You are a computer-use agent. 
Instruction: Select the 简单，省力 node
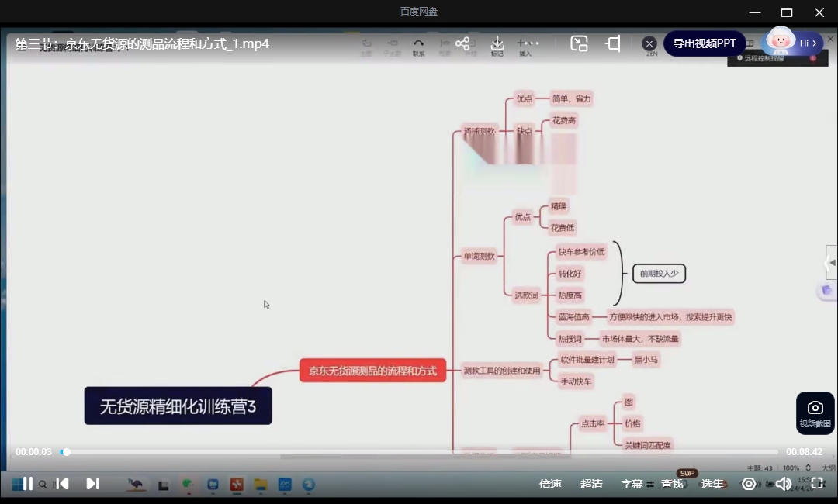pos(571,98)
